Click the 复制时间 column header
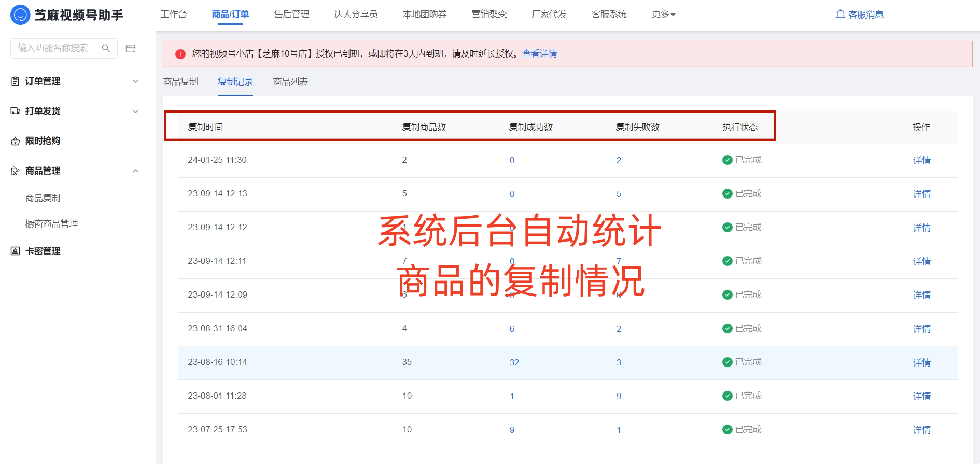The height and width of the screenshot is (464, 980). (x=205, y=127)
